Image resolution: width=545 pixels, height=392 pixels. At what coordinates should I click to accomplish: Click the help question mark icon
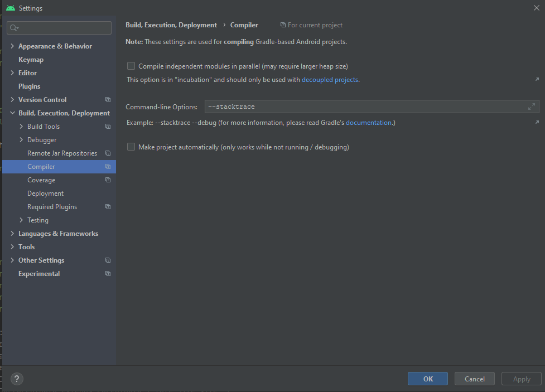[x=17, y=379]
